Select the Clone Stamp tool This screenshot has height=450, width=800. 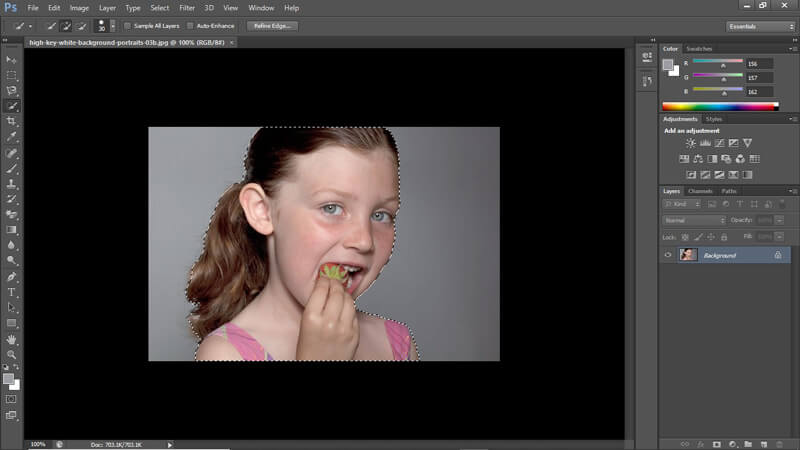tap(11, 184)
